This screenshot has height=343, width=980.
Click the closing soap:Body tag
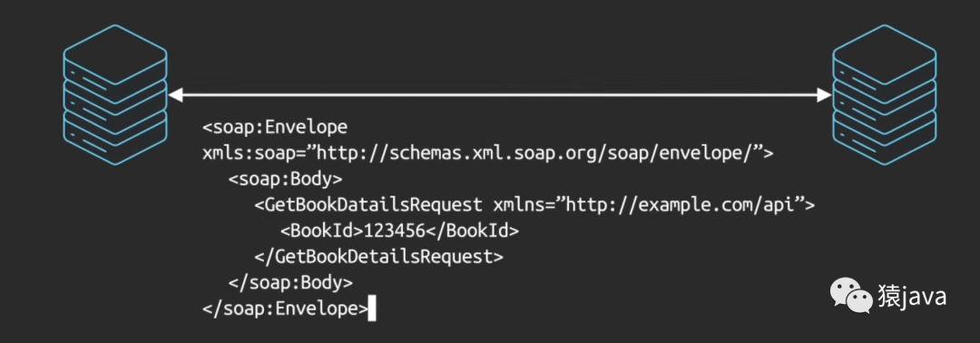coord(290,282)
